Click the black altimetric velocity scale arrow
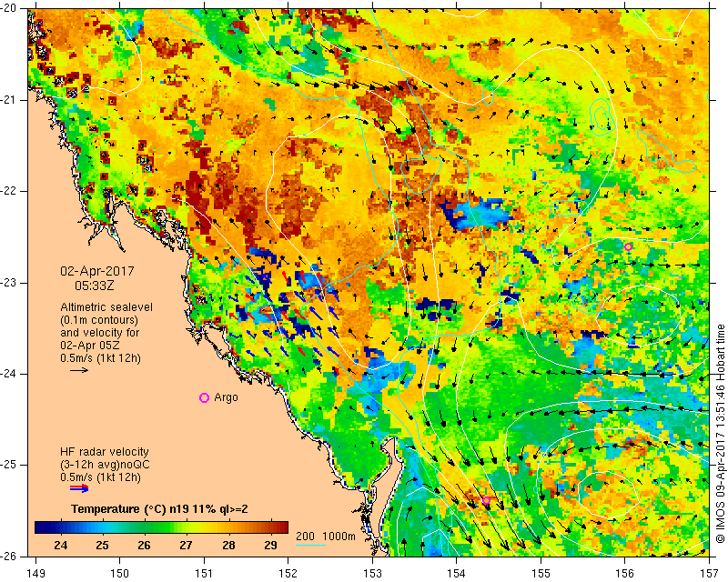The width and height of the screenshot is (728, 582). click(x=79, y=370)
